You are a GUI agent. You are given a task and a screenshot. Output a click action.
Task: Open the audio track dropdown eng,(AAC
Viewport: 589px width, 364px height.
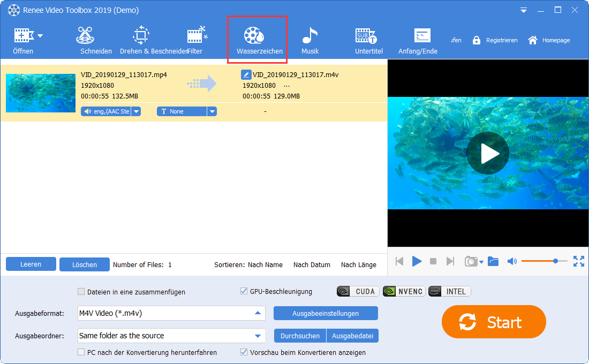click(137, 111)
